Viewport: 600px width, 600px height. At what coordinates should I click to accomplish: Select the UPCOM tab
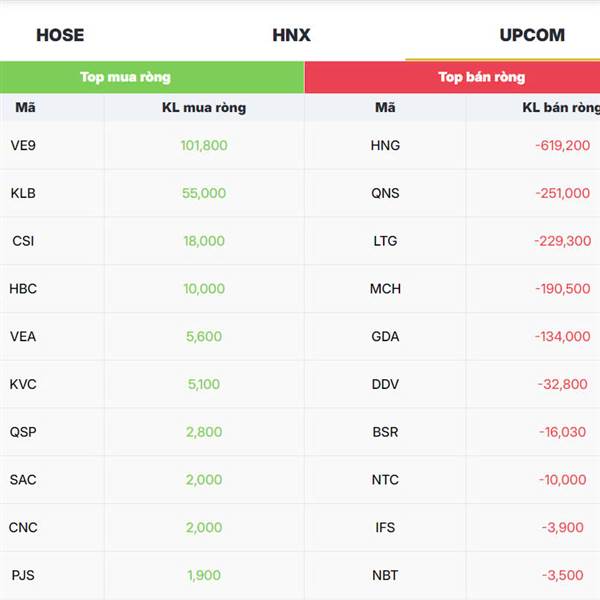532,35
